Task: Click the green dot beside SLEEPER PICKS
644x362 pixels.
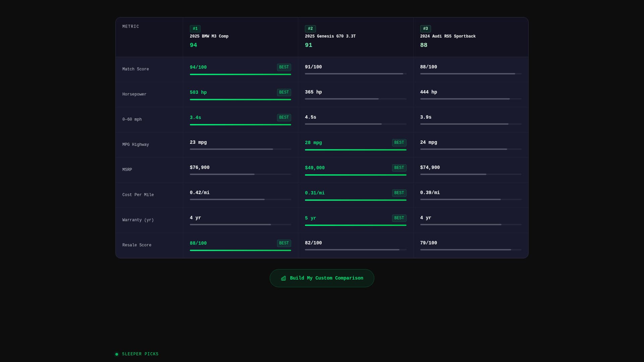Action: click(x=117, y=354)
